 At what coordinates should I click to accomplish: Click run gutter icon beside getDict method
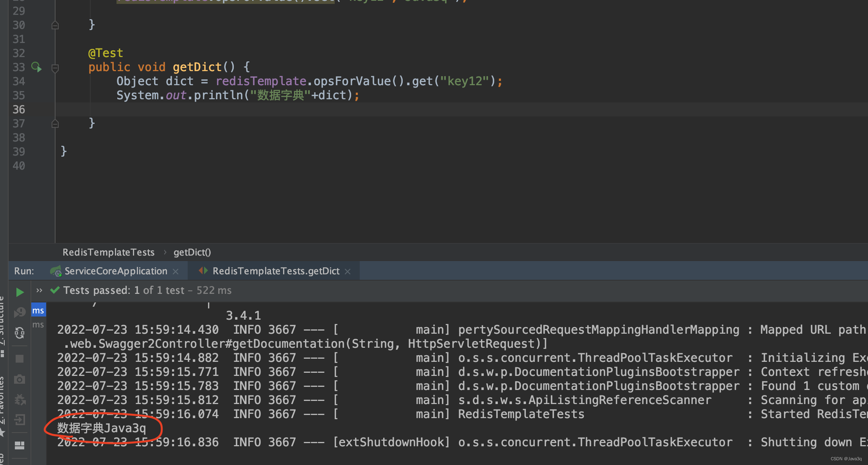click(36, 67)
